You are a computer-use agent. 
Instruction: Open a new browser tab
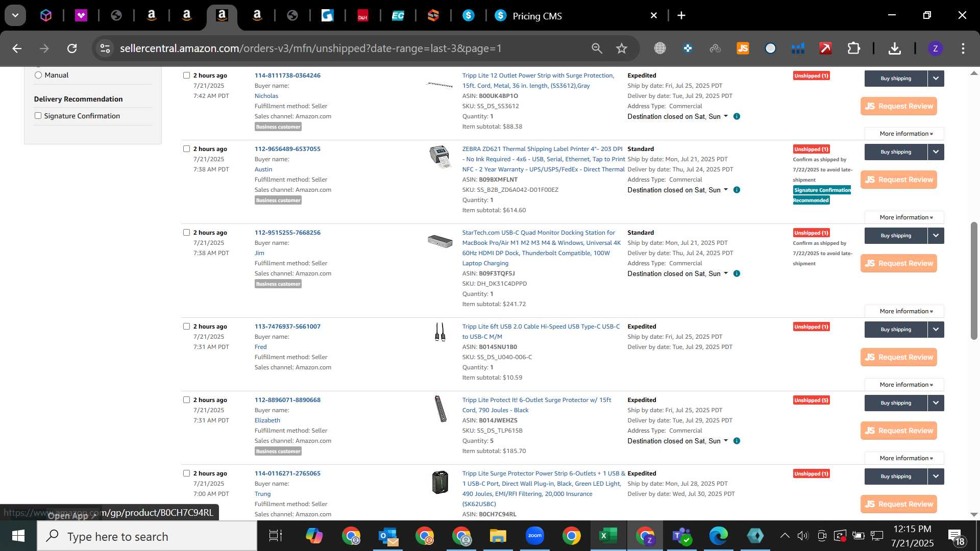pyautogui.click(x=681, y=16)
